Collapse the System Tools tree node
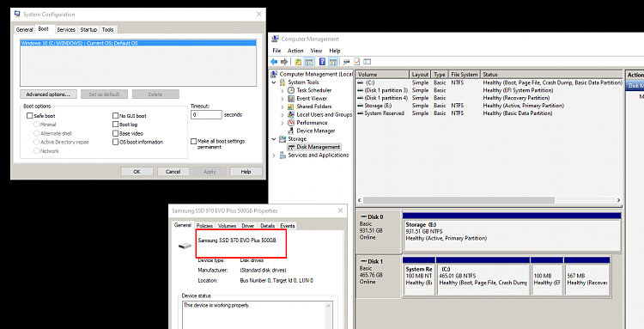Image resolution: width=644 pixels, height=329 pixels. [x=274, y=82]
